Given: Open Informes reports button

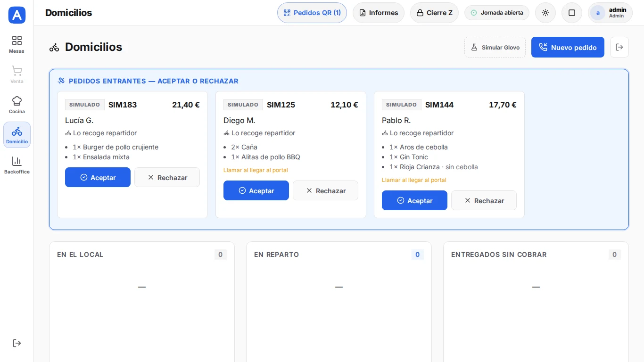Looking at the screenshot, I should click(x=379, y=13).
